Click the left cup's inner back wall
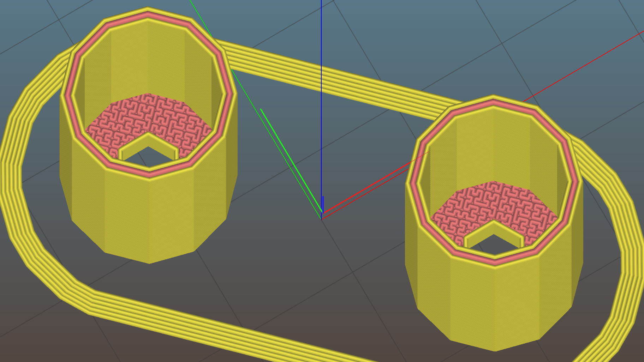 (148, 60)
